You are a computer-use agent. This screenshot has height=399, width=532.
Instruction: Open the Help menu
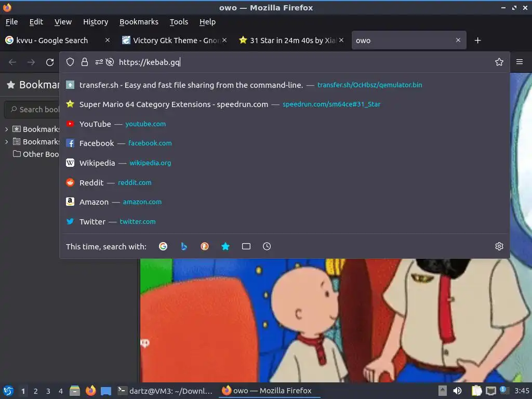click(x=207, y=22)
